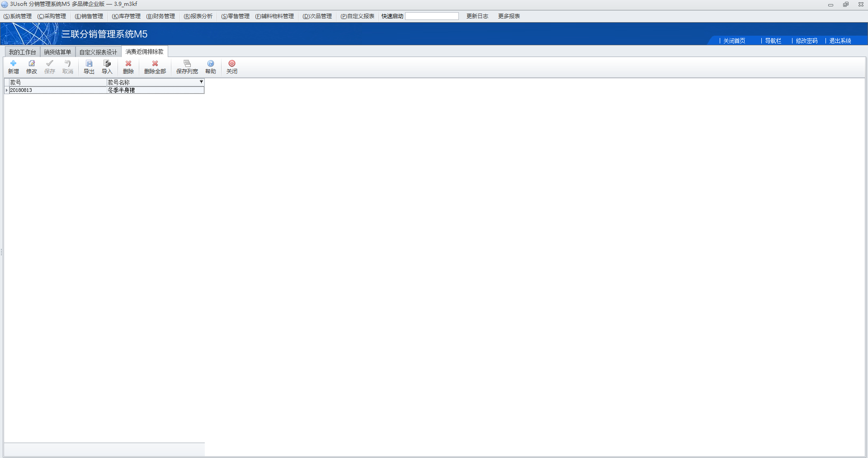Viewport: 868px width, 458px height.
Task: Click the 关闭 (close) toolbar icon
Action: pos(232,67)
